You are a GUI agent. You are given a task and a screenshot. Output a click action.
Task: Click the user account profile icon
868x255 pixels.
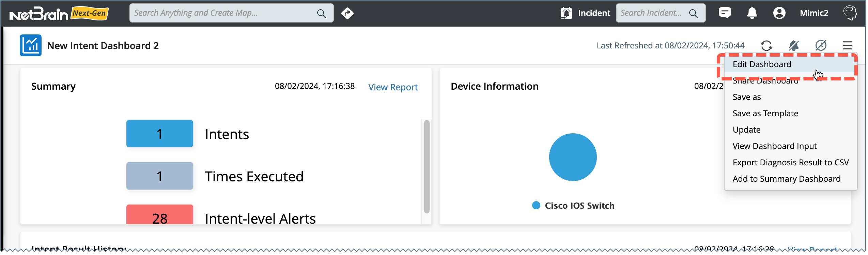[x=779, y=13]
